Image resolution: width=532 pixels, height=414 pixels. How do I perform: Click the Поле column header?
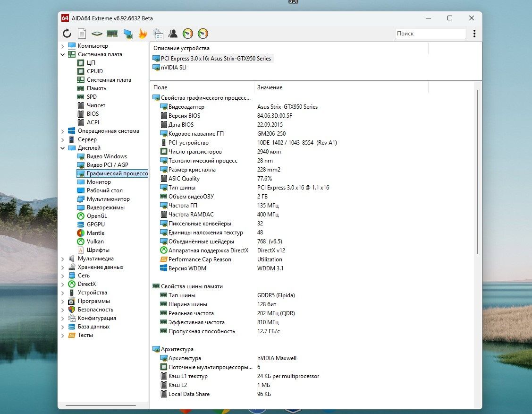(202, 87)
